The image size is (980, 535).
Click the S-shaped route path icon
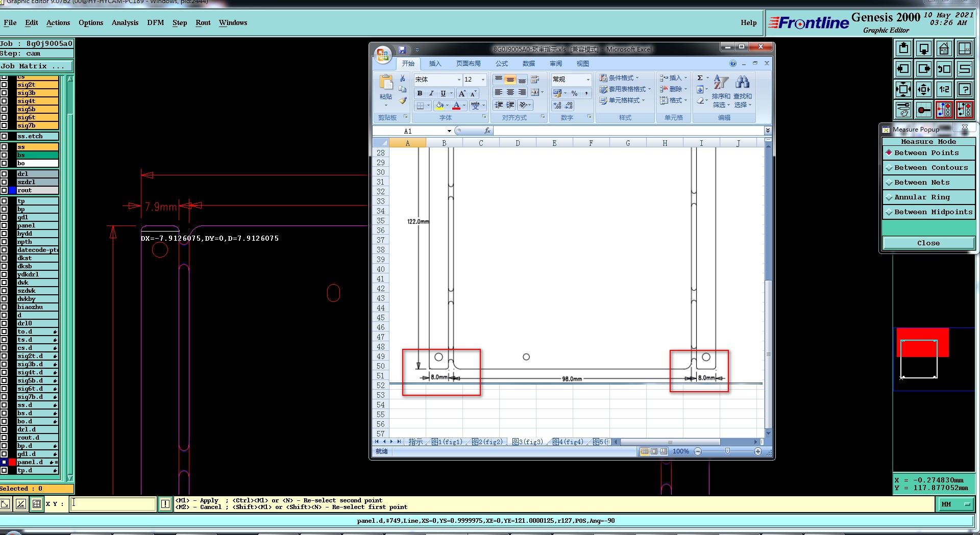pyautogui.click(x=964, y=69)
